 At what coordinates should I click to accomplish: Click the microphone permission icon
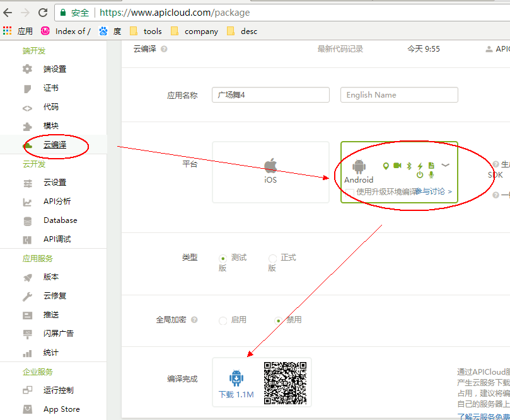[x=431, y=174]
